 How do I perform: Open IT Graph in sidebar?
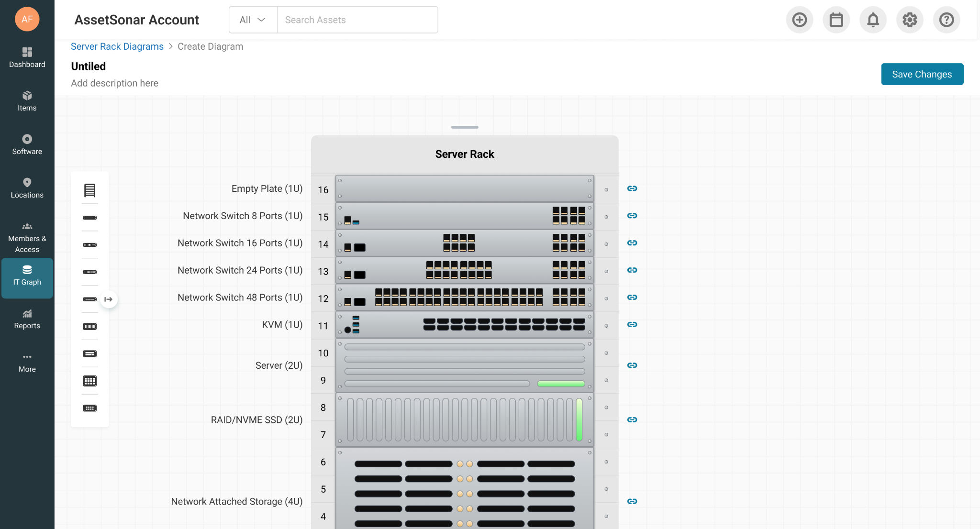coord(27,278)
